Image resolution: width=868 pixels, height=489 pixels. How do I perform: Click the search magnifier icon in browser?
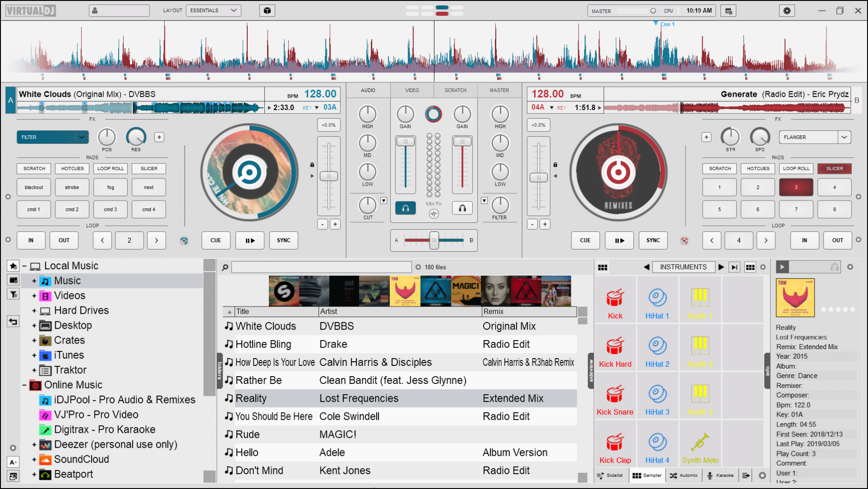(225, 268)
